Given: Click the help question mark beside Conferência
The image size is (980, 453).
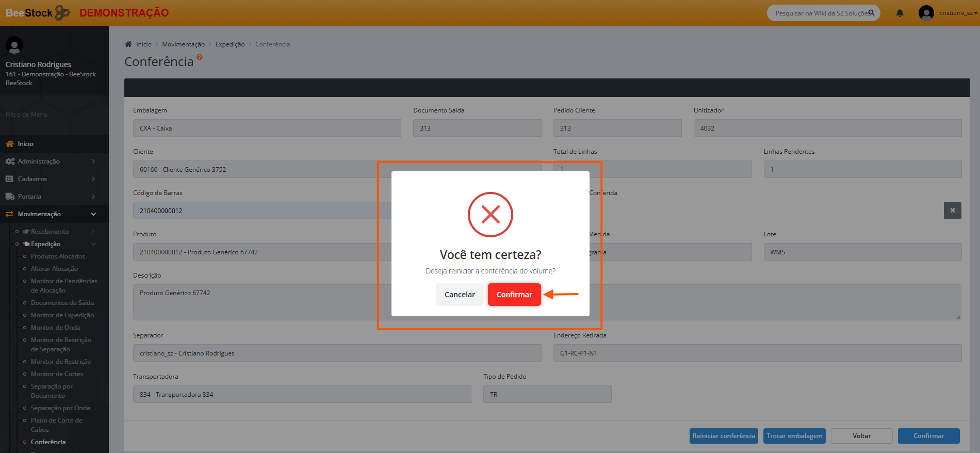Looking at the screenshot, I should tap(199, 57).
